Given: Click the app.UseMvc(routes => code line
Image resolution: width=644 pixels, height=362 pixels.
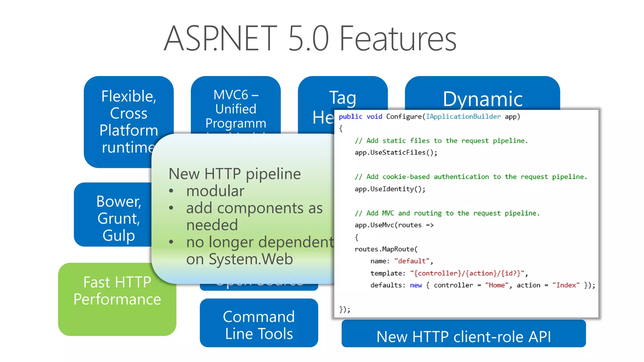Looking at the screenshot, I should (394, 225).
